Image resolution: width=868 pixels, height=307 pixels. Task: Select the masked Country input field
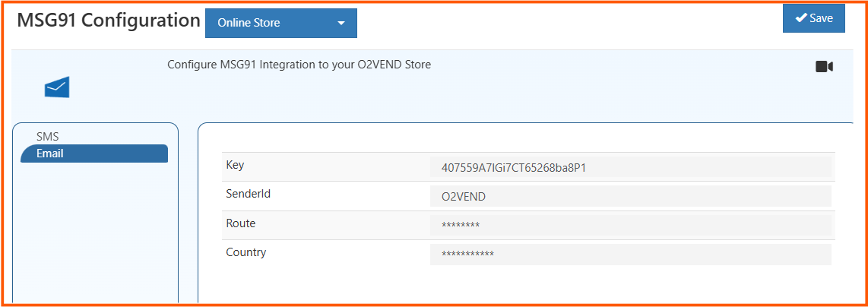(x=630, y=254)
